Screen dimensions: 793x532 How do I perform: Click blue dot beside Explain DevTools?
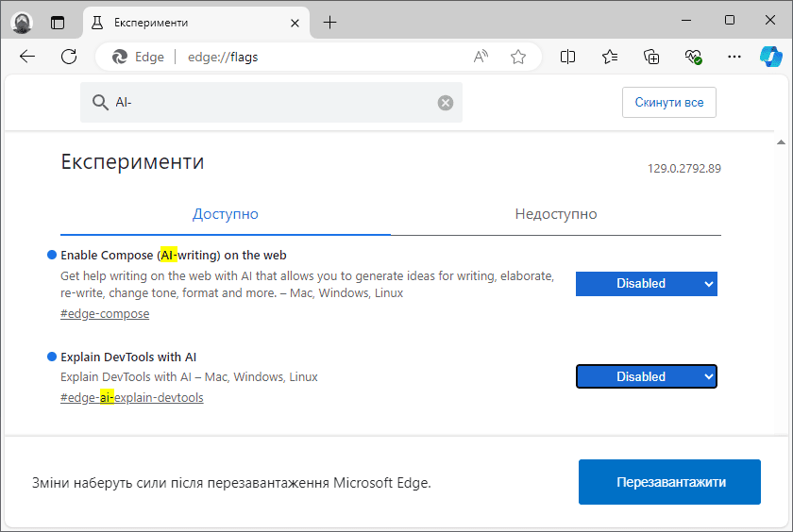[x=52, y=357]
